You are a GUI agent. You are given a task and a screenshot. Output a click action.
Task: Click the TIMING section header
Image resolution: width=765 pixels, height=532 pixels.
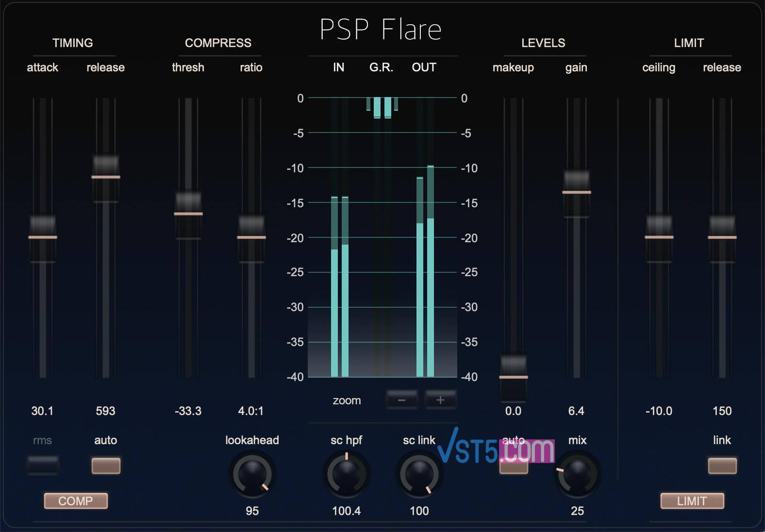(x=73, y=43)
